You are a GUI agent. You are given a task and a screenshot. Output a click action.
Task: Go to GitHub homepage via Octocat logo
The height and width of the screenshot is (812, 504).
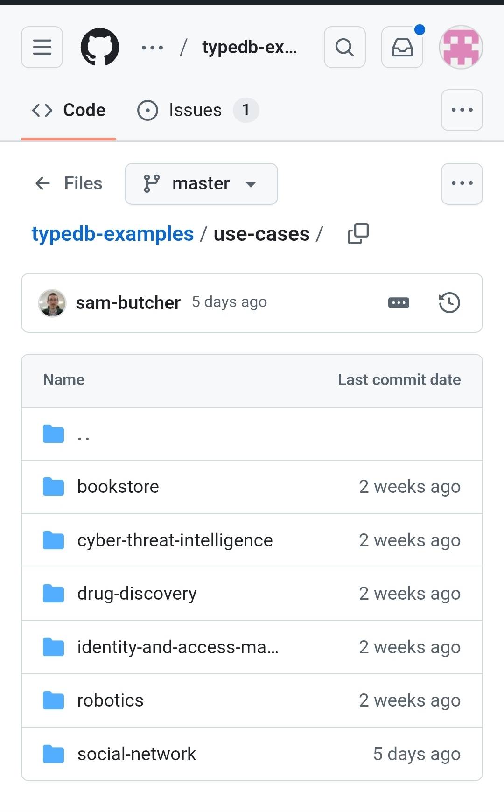(100, 47)
